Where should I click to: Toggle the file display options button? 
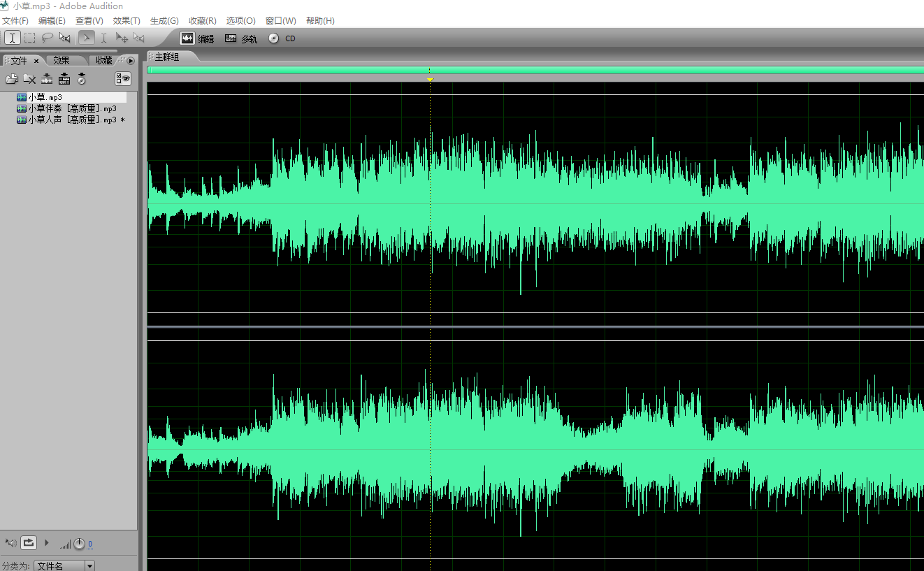[x=124, y=79]
